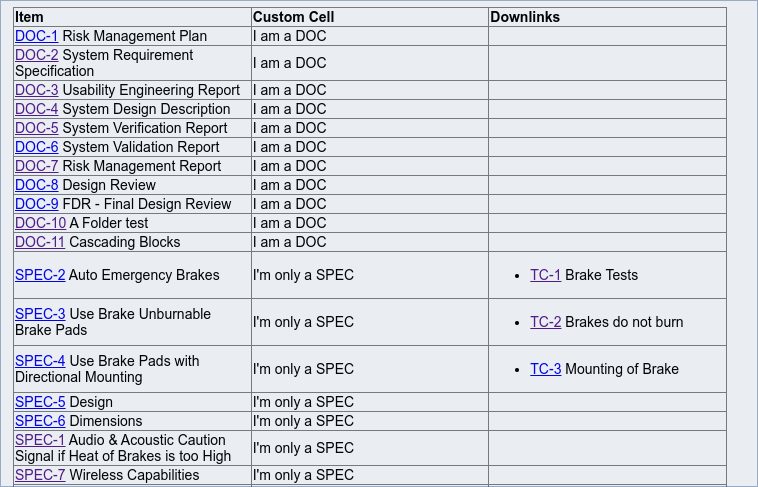Open SPEC-2 Auto Emergency Brakes link
The height and width of the screenshot is (487, 758).
tap(40, 275)
